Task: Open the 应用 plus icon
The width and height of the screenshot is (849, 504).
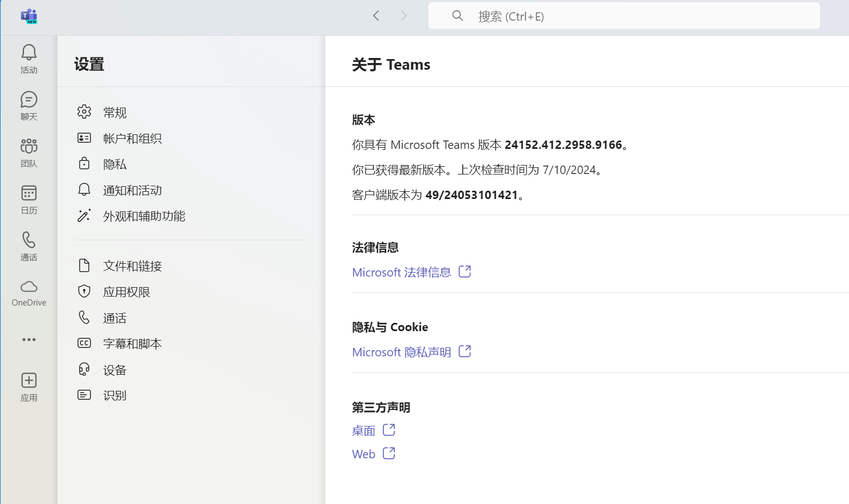Action: point(29,380)
